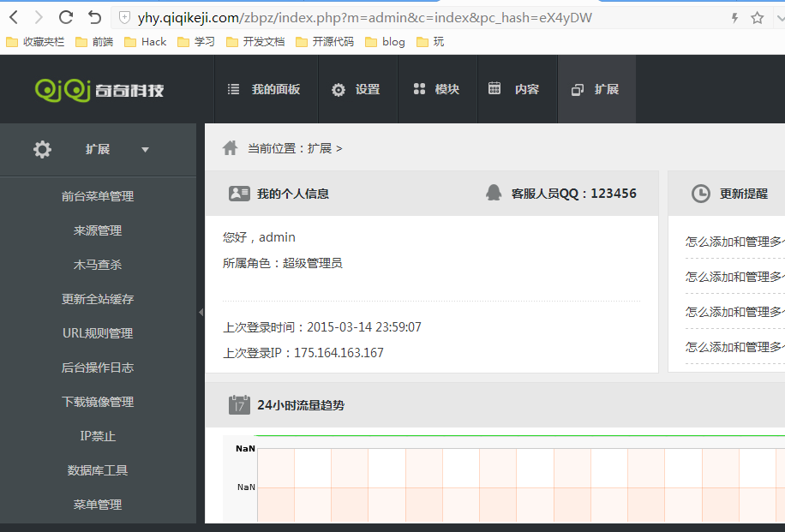Open 下载镜像管理 in the sidebar
Screen dimensions: 785x532
tap(98, 402)
